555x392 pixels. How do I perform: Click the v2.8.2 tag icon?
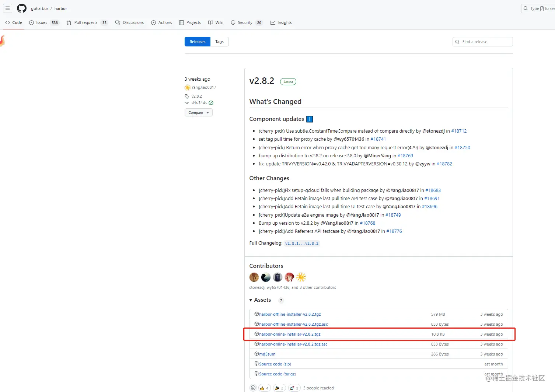187,97
